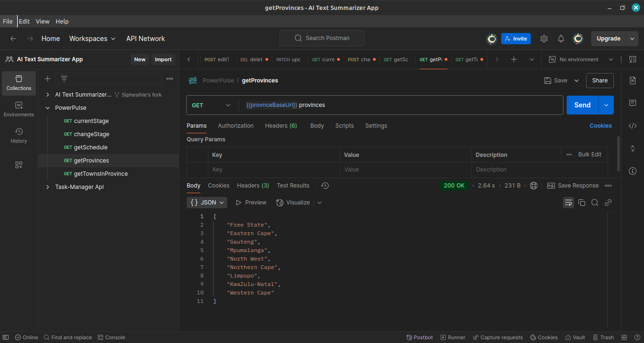Click the Share button
This screenshot has height=343, width=644.
(600, 81)
